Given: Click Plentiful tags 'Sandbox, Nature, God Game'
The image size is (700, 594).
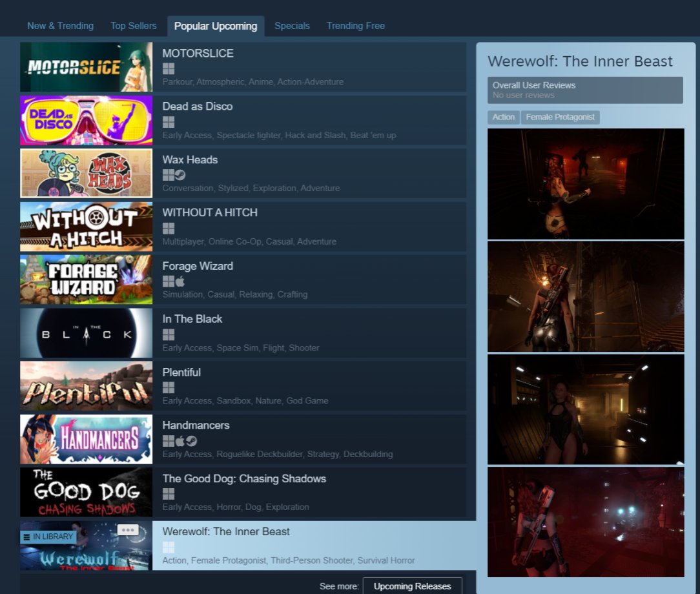Looking at the screenshot, I should click(273, 401).
